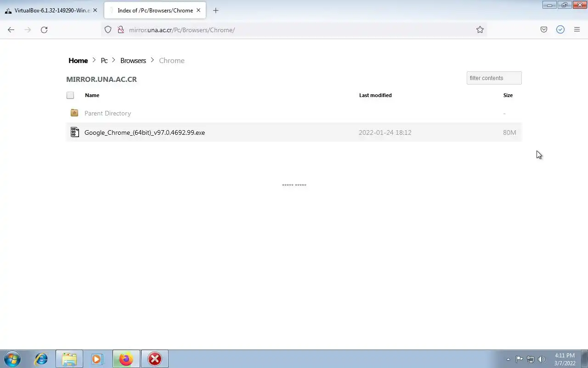Screen dimensions: 588x368
Task: Open the Action Center flag icon
Action: click(x=519, y=359)
